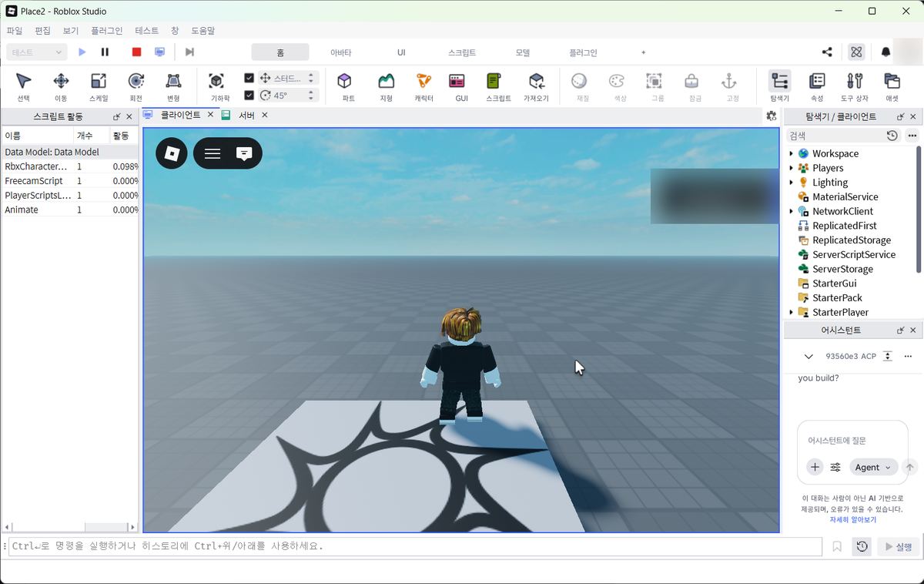Image resolution: width=924 pixels, height=584 pixels.
Task: Open the 보기 (View) menu
Action: [71, 31]
